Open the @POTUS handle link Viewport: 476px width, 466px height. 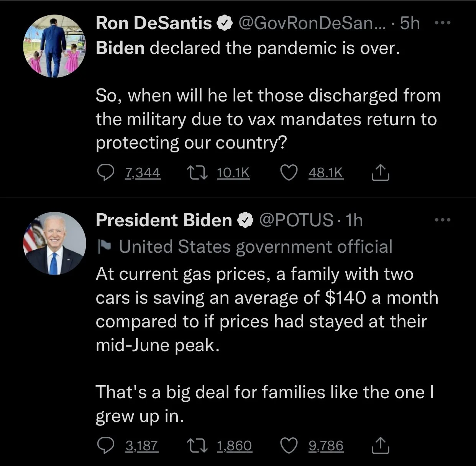296,220
